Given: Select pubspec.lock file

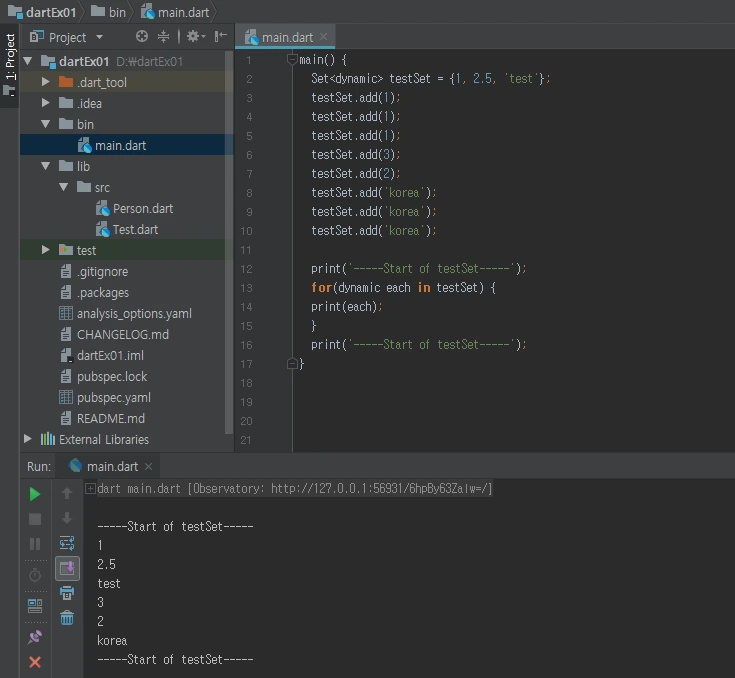Looking at the screenshot, I should point(103,377).
